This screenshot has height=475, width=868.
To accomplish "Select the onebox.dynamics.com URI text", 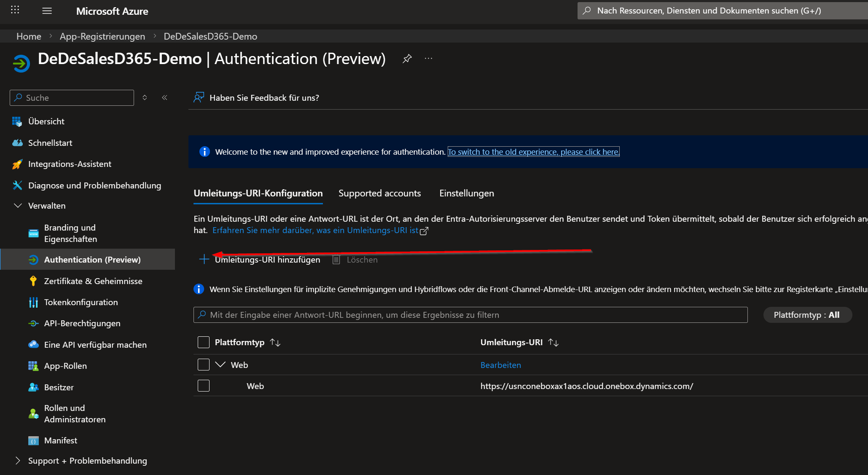I will (587, 386).
